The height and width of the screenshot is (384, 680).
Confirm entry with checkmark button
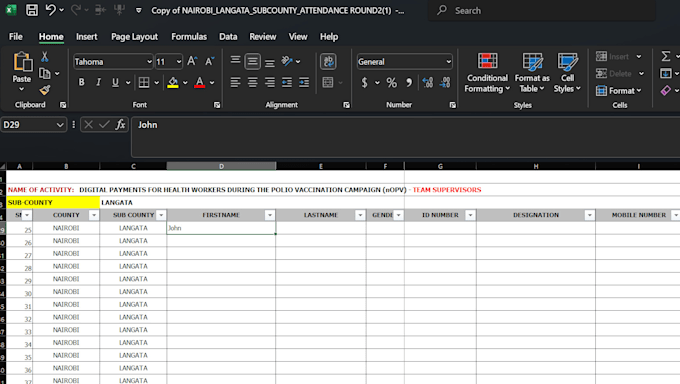pyautogui.click(x=104, y=125)
